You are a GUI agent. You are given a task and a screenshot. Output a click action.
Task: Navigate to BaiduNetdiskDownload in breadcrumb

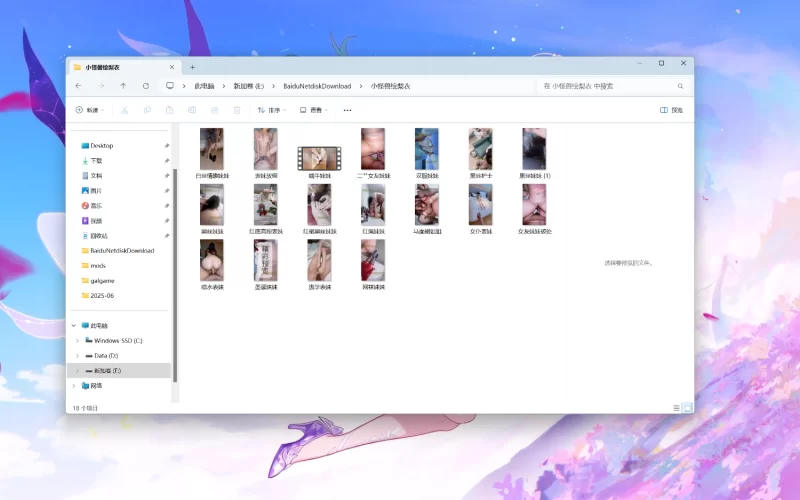[x=317, y=86]
